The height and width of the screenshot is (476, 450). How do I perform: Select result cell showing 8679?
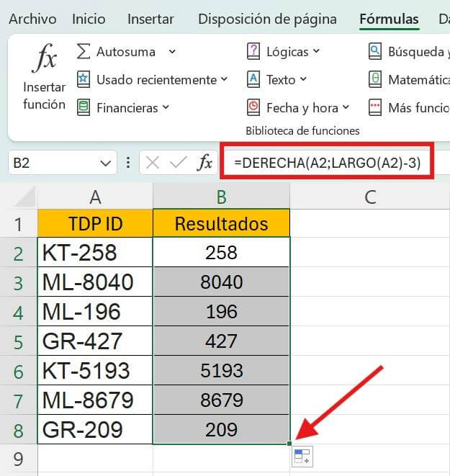tap(222, 400)
